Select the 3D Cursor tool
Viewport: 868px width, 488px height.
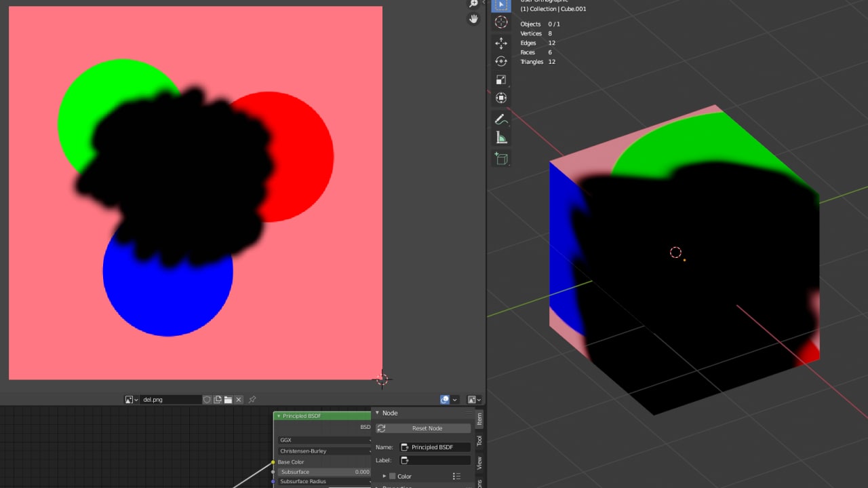coord(501,22)
